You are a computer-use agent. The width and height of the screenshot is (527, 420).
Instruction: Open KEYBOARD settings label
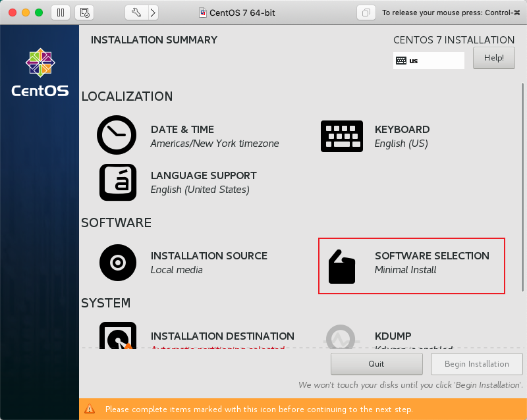click(x=402, y=130)
